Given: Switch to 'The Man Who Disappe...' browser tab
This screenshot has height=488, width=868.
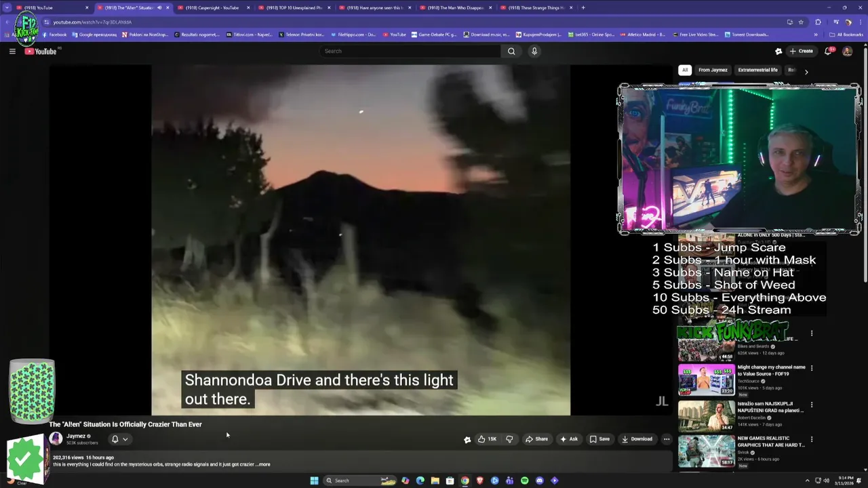Looking at the screenshot, I should [455, 7].
